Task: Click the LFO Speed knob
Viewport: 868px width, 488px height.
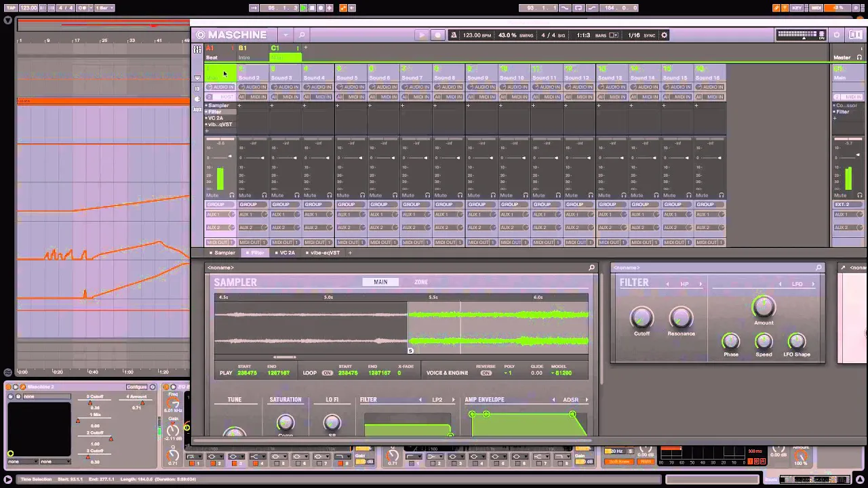Action: tap(764, 341)
